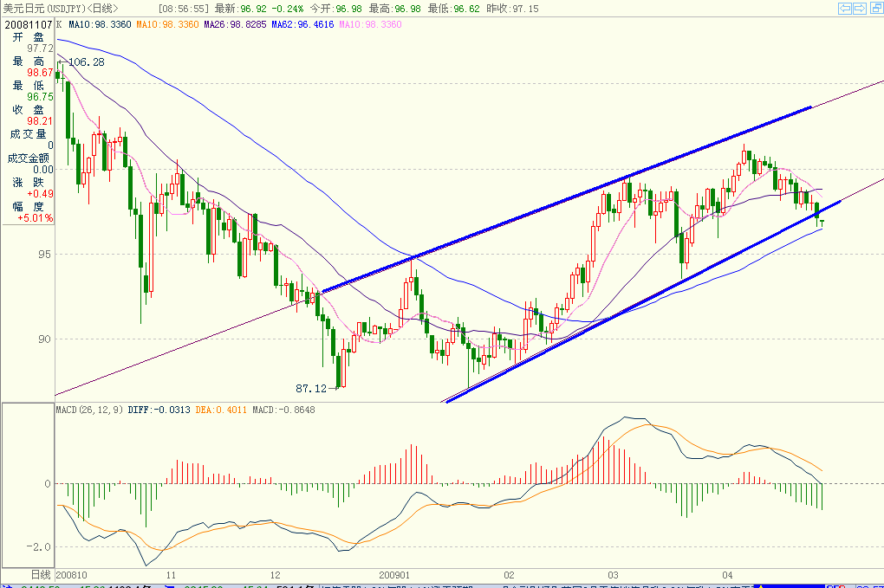The width and height of the screenshot is (884, 588).
Task: Click the 200810 date axis label
Action: (72, 575)
